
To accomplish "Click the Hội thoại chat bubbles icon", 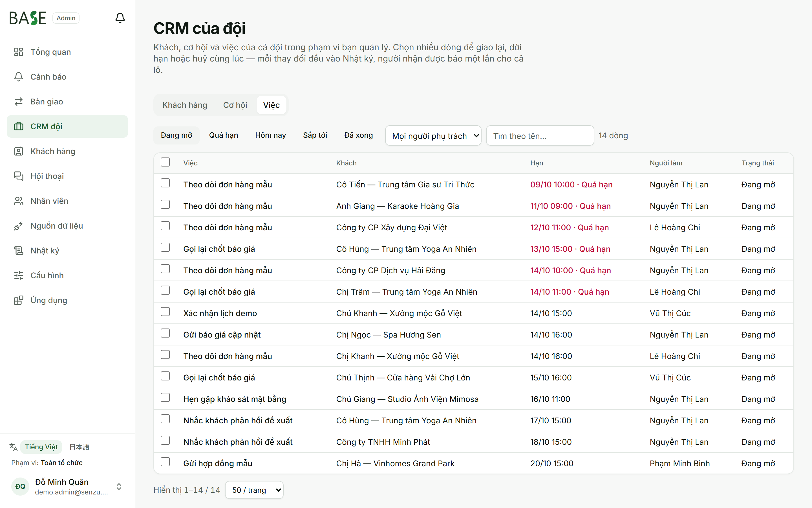I will [x=18, y=176].
